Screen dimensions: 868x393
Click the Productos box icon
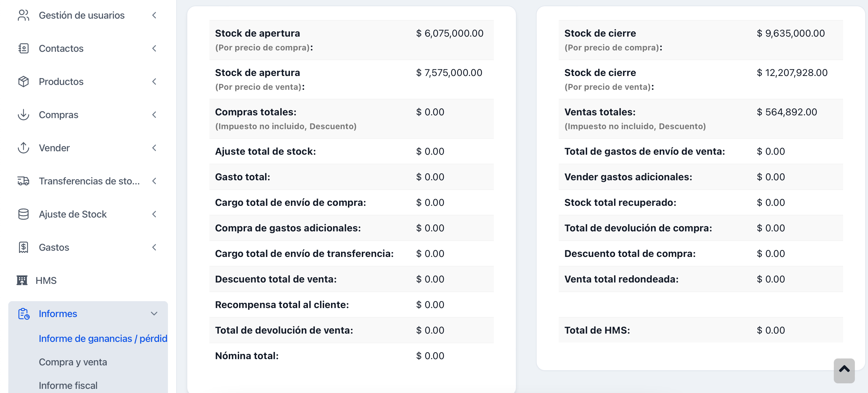23,82
